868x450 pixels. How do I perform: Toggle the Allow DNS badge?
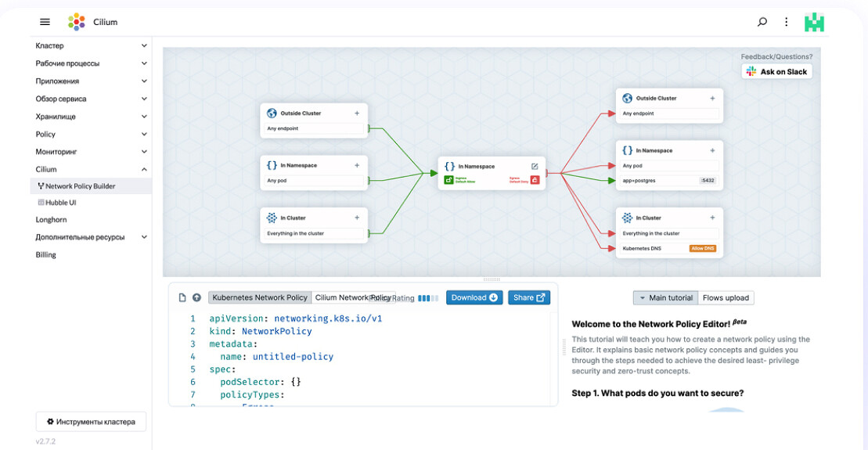[702, 249]
